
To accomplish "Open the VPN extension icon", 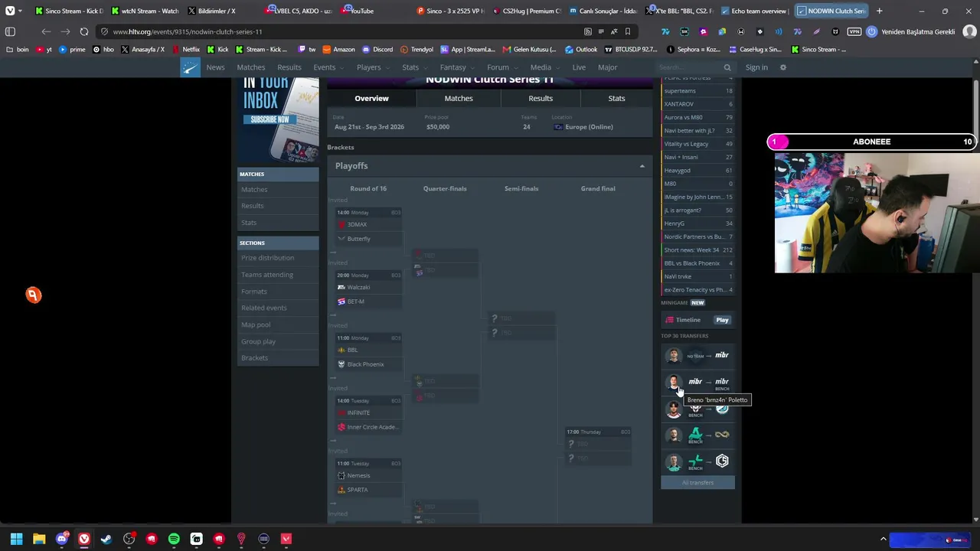I will (854, 31).
